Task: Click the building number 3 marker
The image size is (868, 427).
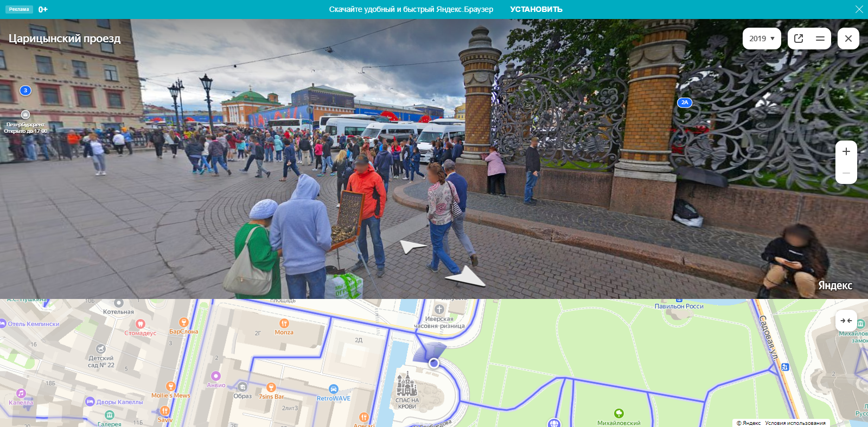Action: tap(25, 91)
